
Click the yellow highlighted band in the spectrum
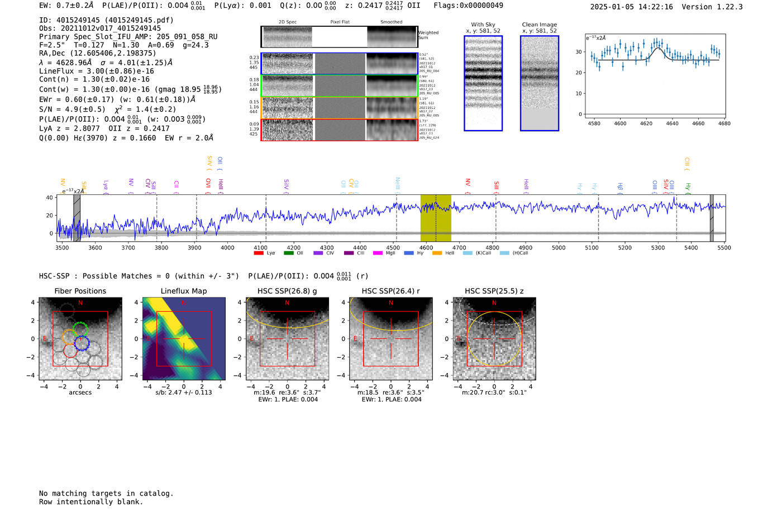436,218
